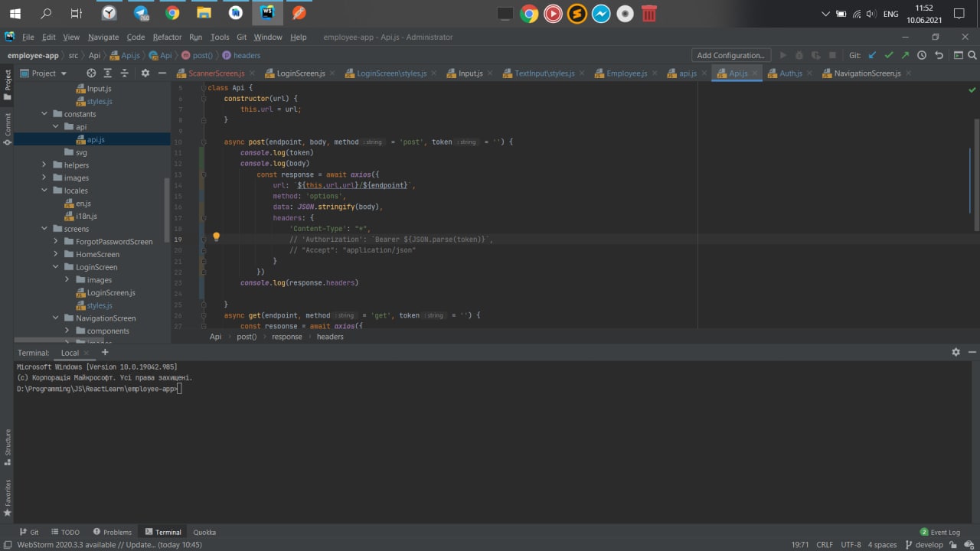980x551 pixels.
Task: Click the Git push arrow icon
Action: [905, 55]
